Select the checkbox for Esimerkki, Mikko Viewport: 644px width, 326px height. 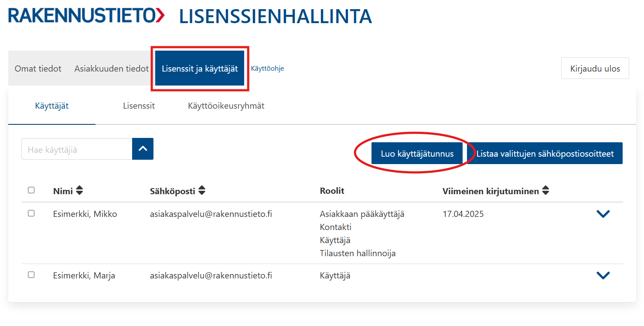31,213
